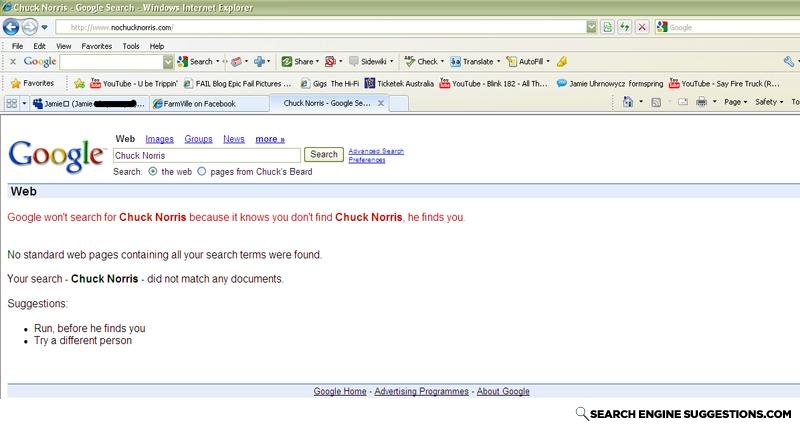Run spell Check from the Google Toolbar

point(421,62)
